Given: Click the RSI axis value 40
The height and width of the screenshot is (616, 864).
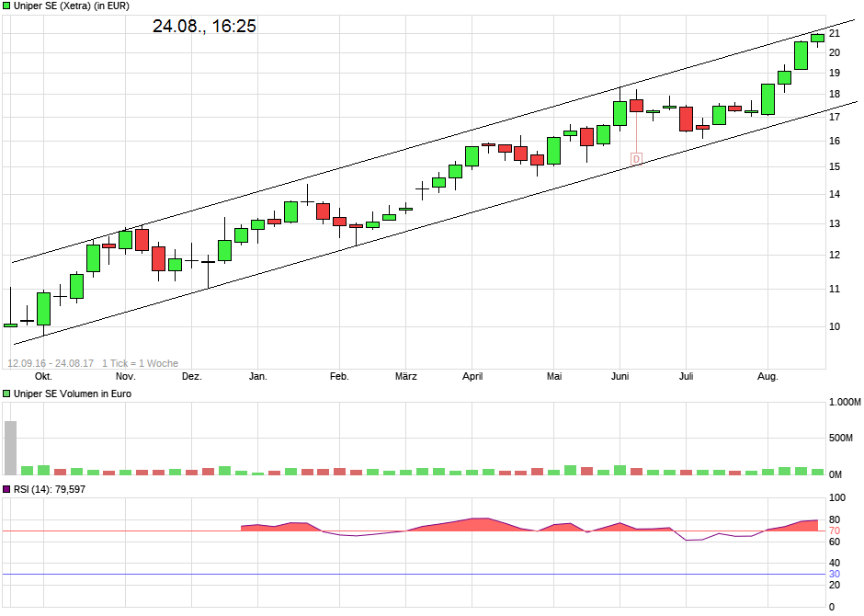Looking at the screenshot, I should click(835, 563).
